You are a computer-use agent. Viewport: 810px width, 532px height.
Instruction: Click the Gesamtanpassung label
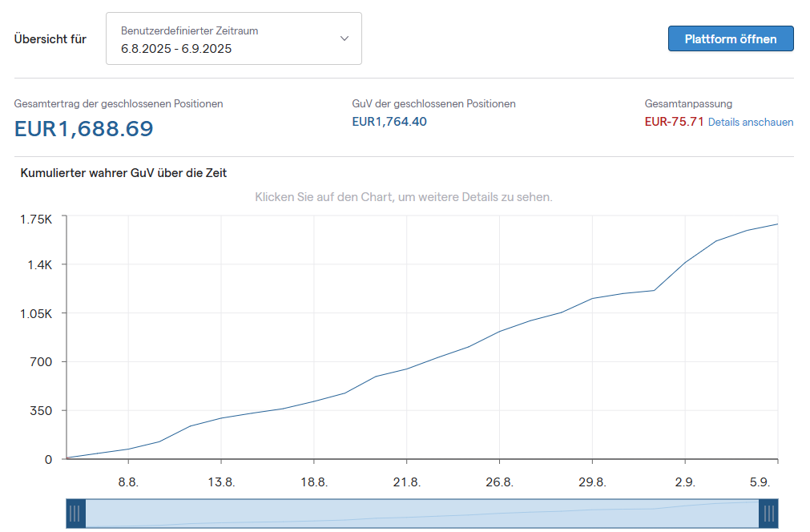[x=688, y=103]
